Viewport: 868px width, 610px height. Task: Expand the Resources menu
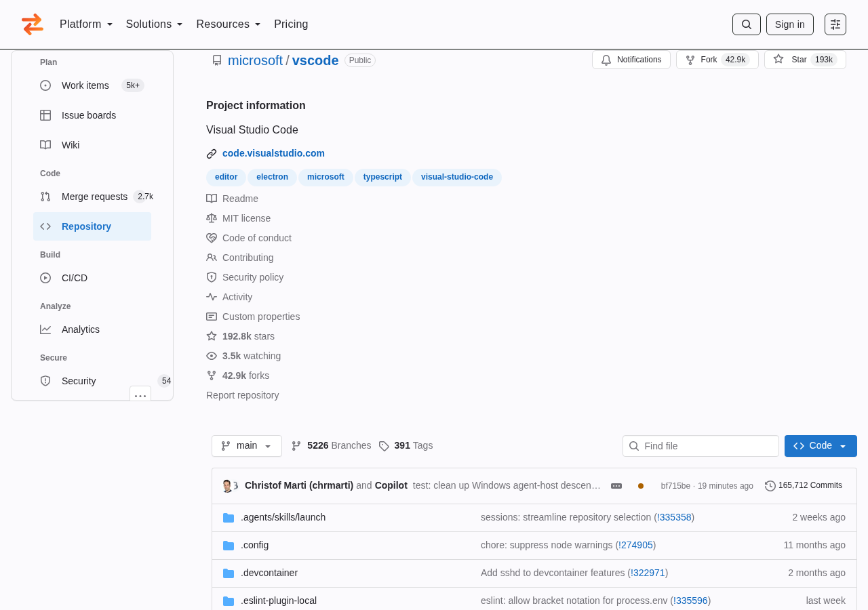coord(229,24)
